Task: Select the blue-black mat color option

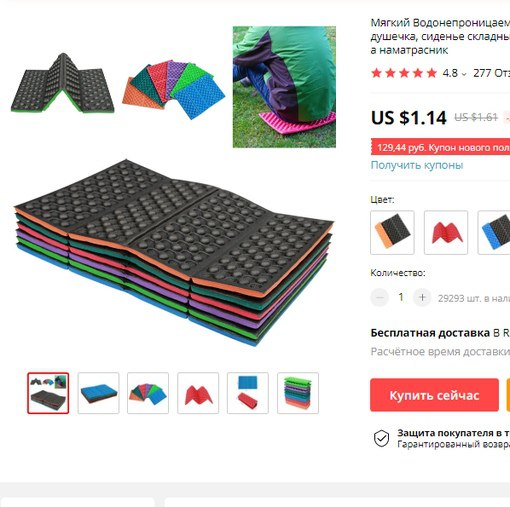Action: 494,232
